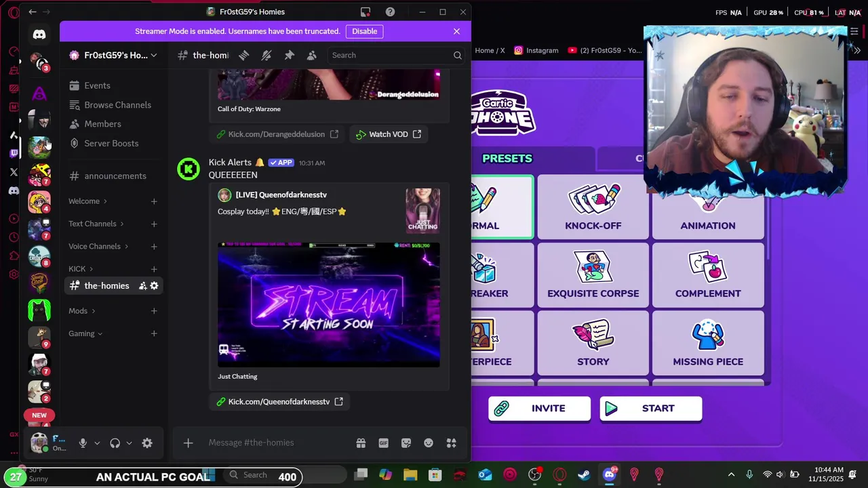Switch to PRESETS tab in Gartic Phone
868x488 pixels.
coord(507,159)
